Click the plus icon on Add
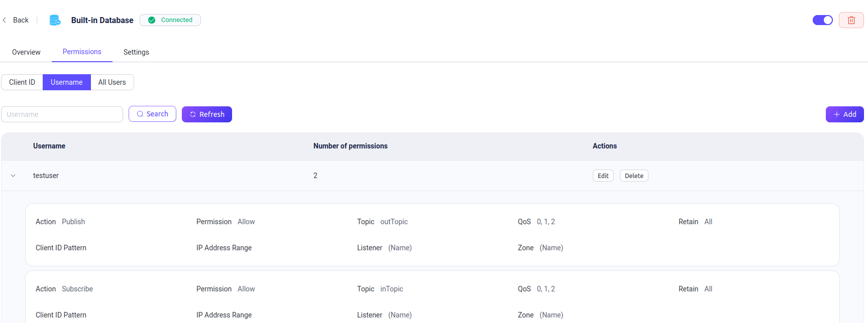 pyautogui.click(x=837, y=114)
